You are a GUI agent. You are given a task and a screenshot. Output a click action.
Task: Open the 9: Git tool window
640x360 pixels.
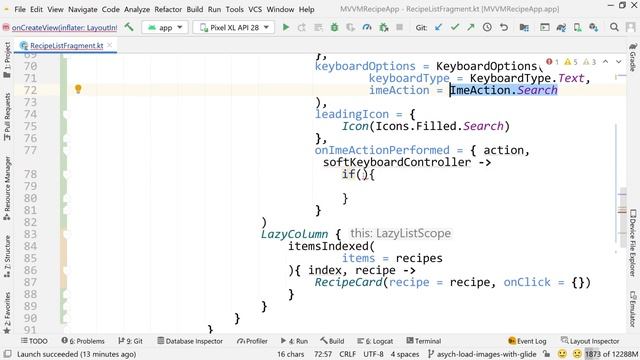[x=130, y=341]
